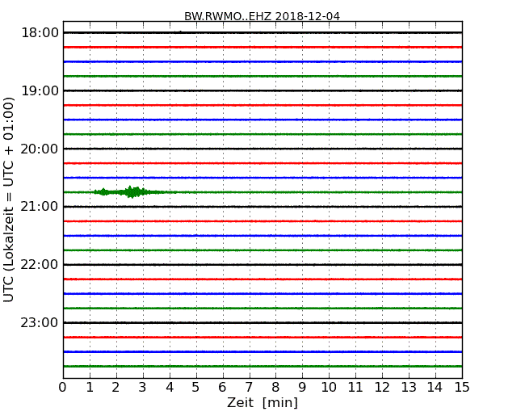Click the 22:00 time label

(x=40, y=265)
